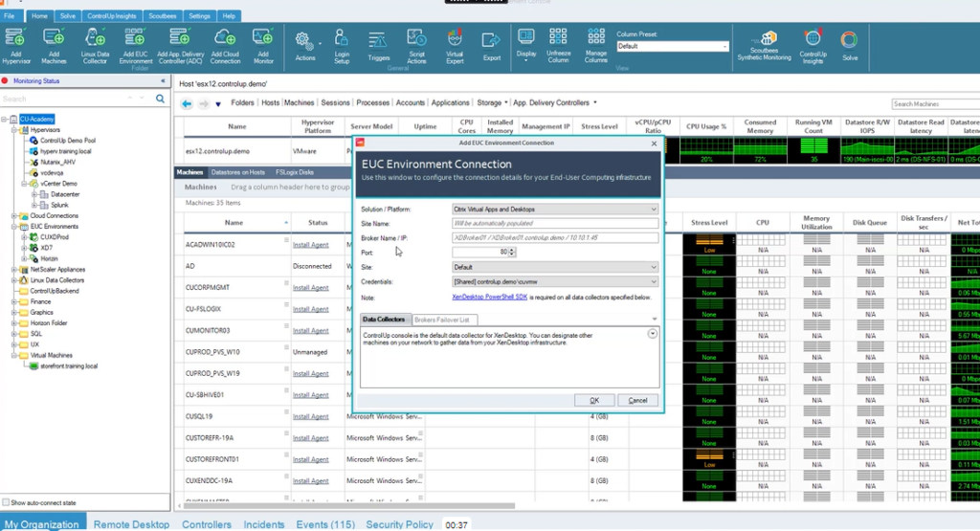Close the Add EUC Environment Connection dialog
The width and height of the screenshot is (980, 531).
coord(654,144)
